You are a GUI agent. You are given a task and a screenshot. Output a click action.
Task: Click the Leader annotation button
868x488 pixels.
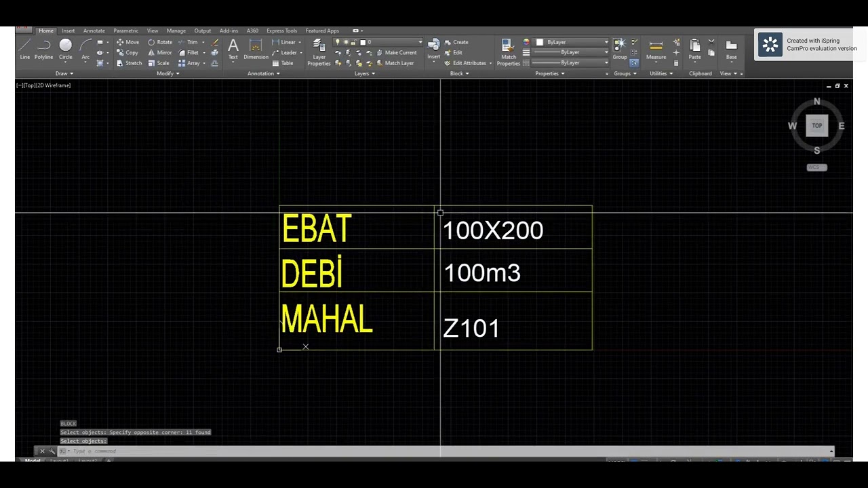click(284, 52)
